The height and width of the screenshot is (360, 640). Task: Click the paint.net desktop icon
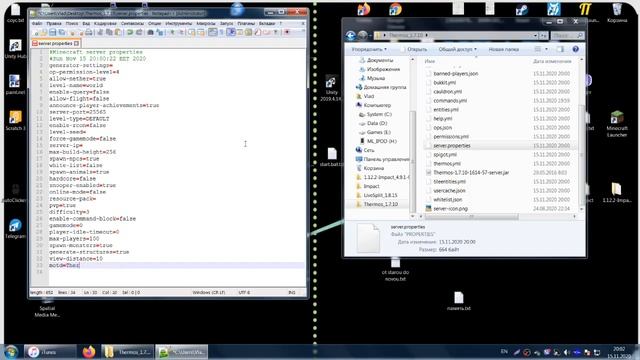click(x=15, y=85)
